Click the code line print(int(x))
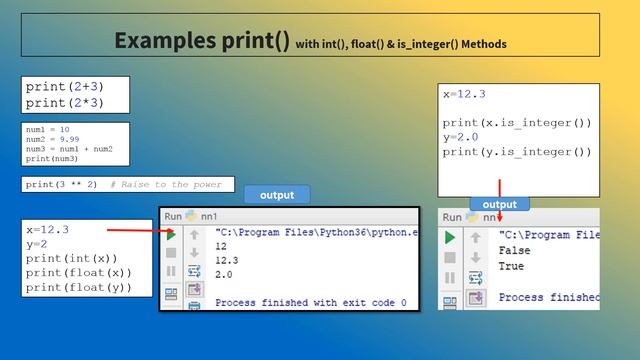Viewport: 640px width, 360px height. pos(71,259)
